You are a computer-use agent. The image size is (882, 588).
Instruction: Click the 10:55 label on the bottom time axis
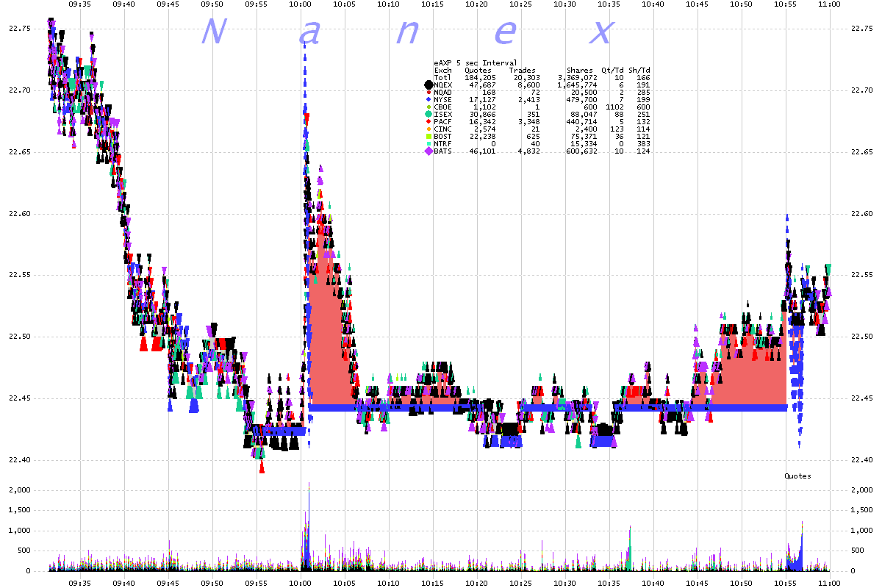(x=785, y=582)
